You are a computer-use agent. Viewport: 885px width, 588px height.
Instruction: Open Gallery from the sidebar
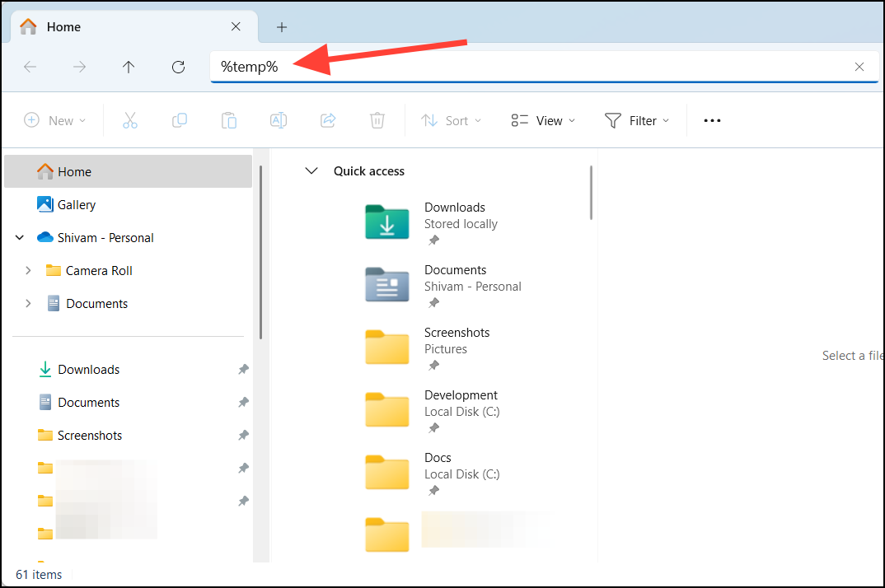pos(75,204)
